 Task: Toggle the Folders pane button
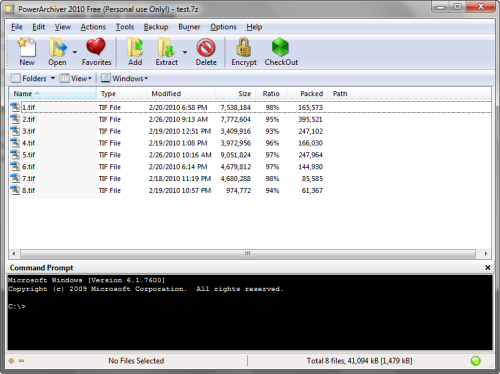pyautogui.click(x=29, y=78)
